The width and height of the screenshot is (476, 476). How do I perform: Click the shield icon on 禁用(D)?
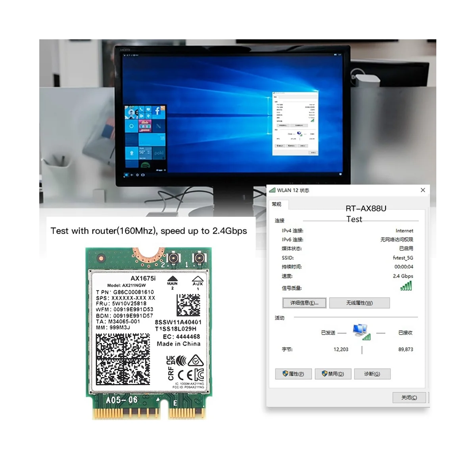click(x=324, y=374)
